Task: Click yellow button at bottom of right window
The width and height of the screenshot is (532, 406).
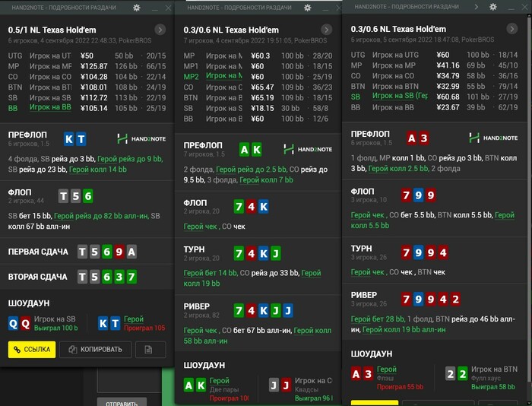Action: pos(375,403)
